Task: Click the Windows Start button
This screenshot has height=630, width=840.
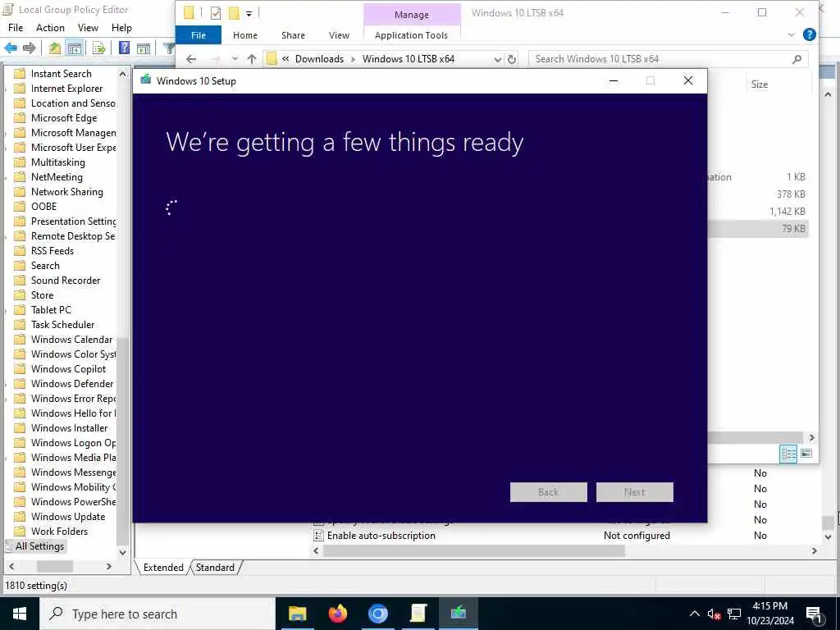Action: 20,614
